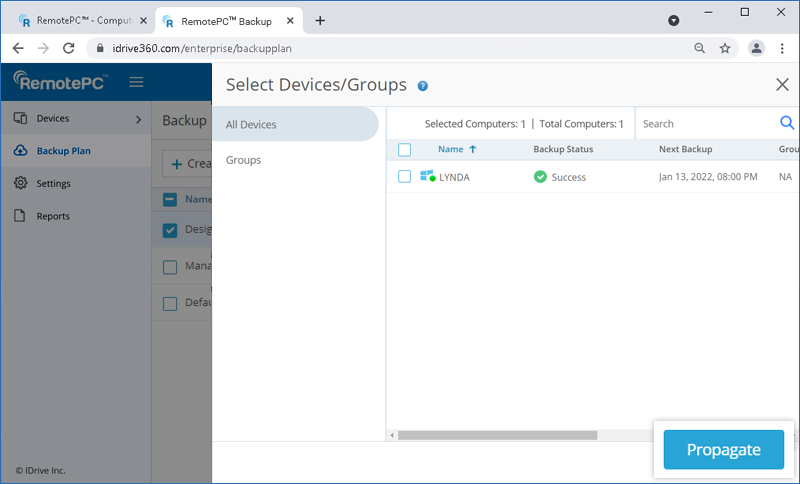Open the Chrome three-dot menu
The height and width of the screenshot is (484, 800).
782,48
